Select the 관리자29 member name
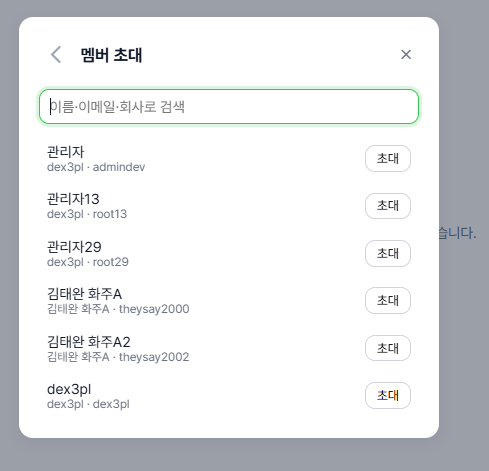Screen dimensions: 489x471 click(74, 247)
